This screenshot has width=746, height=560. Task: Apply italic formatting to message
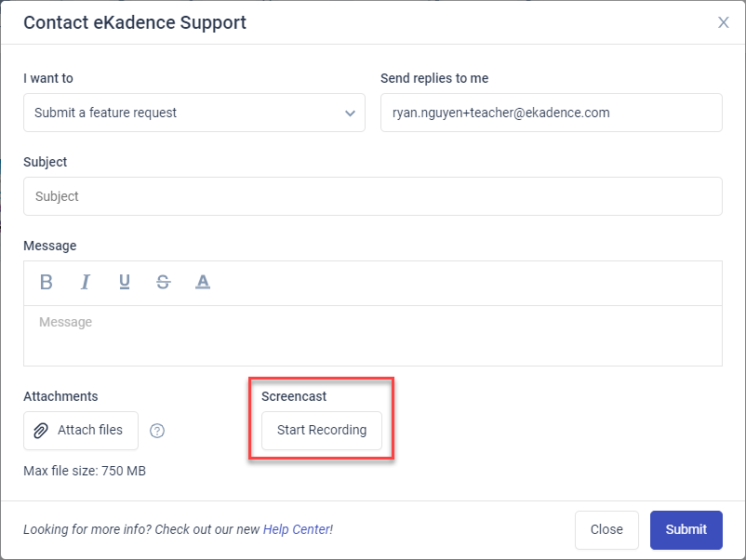click(86, 282)
